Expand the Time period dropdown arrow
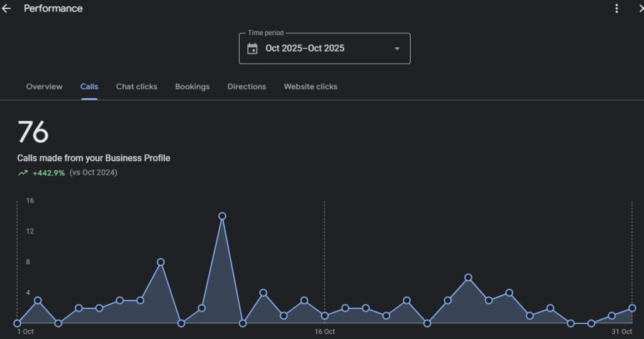This screenshot has height=339, width=644. point(397,48)
